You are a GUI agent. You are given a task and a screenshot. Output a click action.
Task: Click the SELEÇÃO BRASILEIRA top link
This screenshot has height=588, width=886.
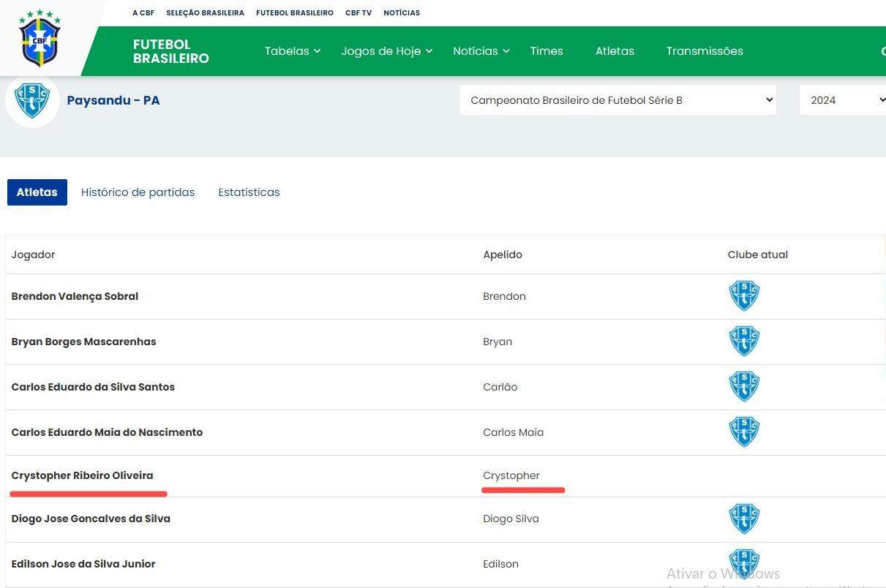click(205, 13)
